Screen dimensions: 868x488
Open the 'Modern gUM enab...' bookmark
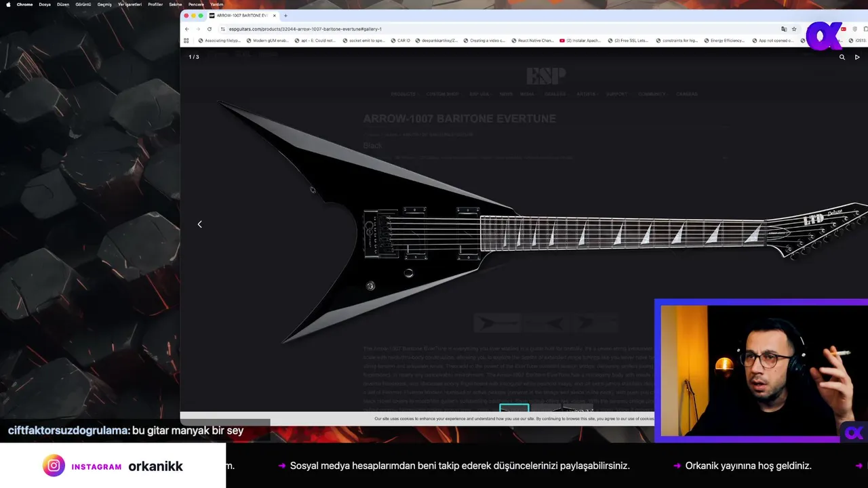pos(267,41)
